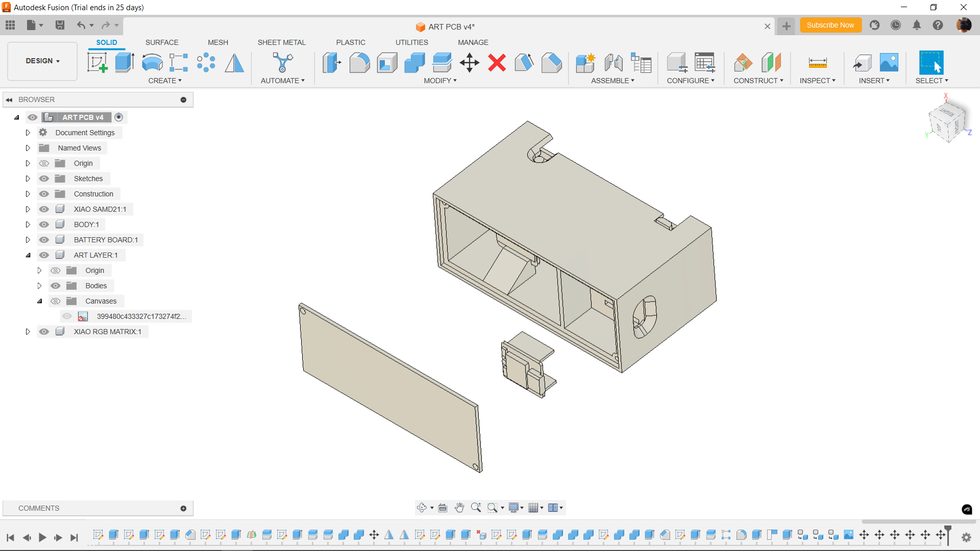The image size is (980, 551).
Task: Select the Joint tool
Action: pyautogui.click(x=614, y=63)
